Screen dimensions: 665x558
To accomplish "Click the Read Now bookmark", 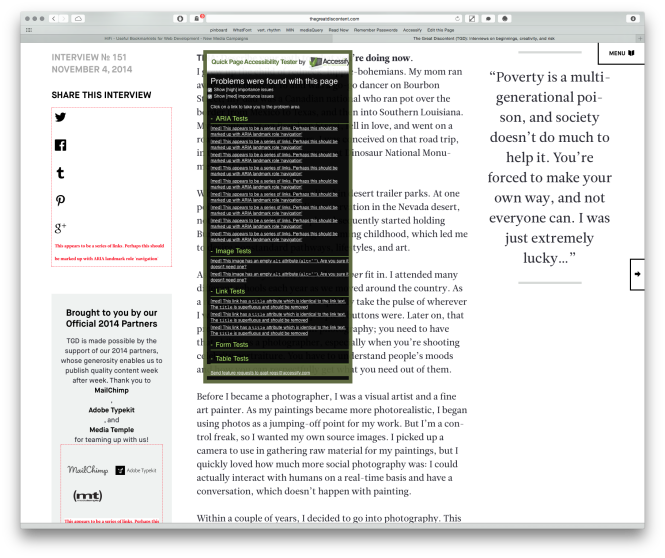I will coord(338,30).
